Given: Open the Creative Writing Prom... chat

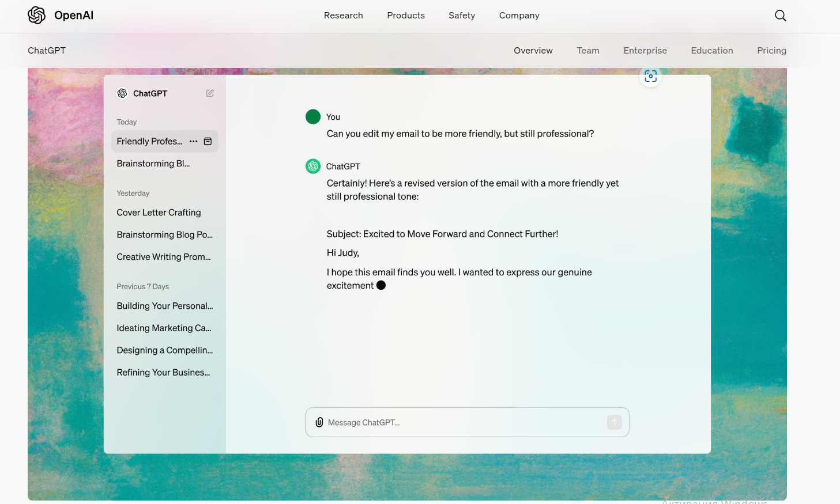Looking at the screenshot, I should [164, 257].
